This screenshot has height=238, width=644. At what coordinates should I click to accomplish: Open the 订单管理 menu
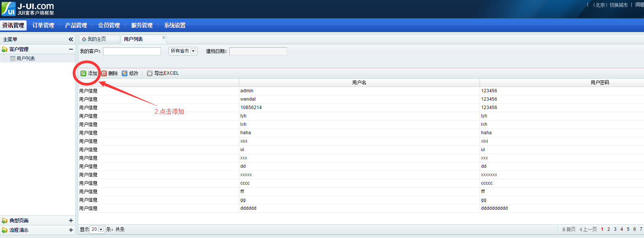click(43, 25)
